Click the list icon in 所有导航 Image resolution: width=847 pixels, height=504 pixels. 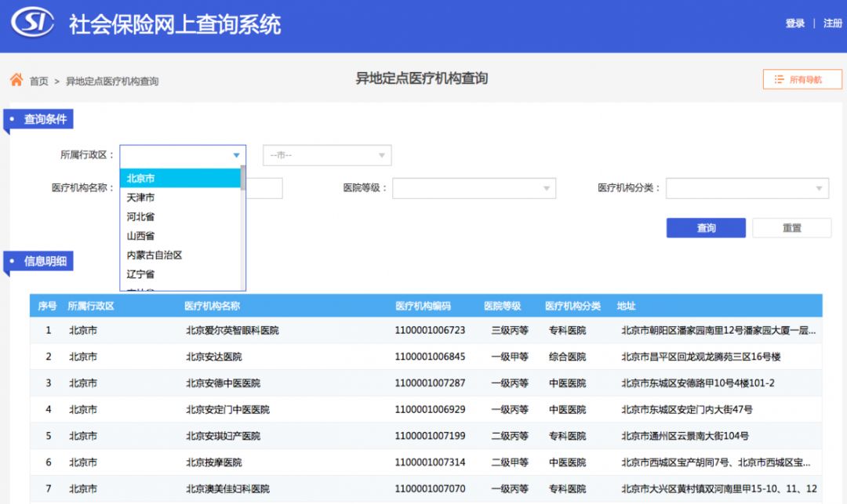pos(779,79)
